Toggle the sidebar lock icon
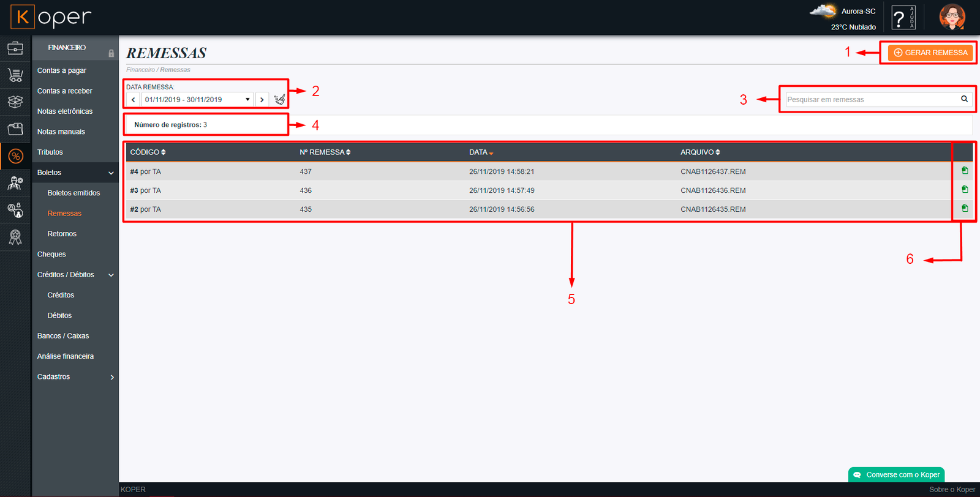 (111, 53)
